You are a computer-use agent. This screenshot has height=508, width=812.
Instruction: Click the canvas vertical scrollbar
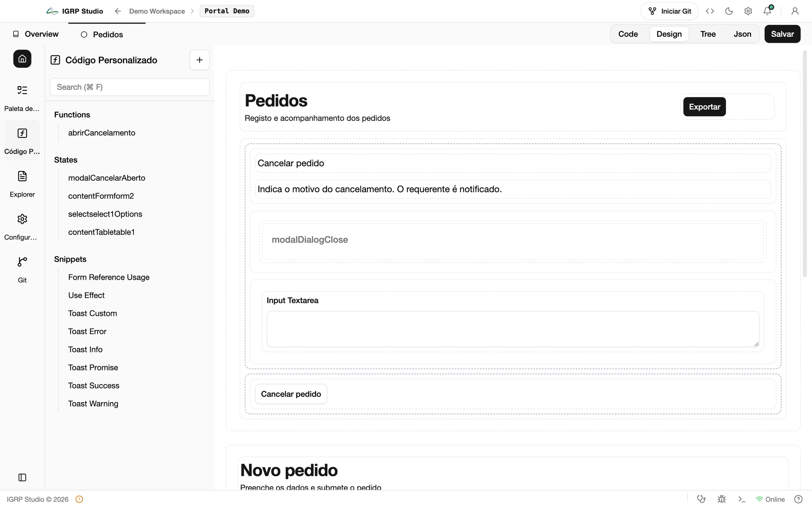804,164
